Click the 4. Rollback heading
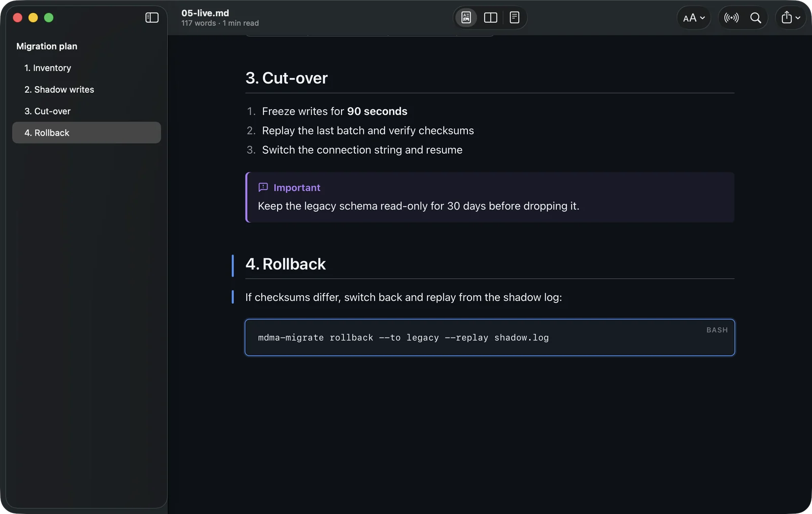This screenshot has height=514, width=812. [x=286, y=264]
